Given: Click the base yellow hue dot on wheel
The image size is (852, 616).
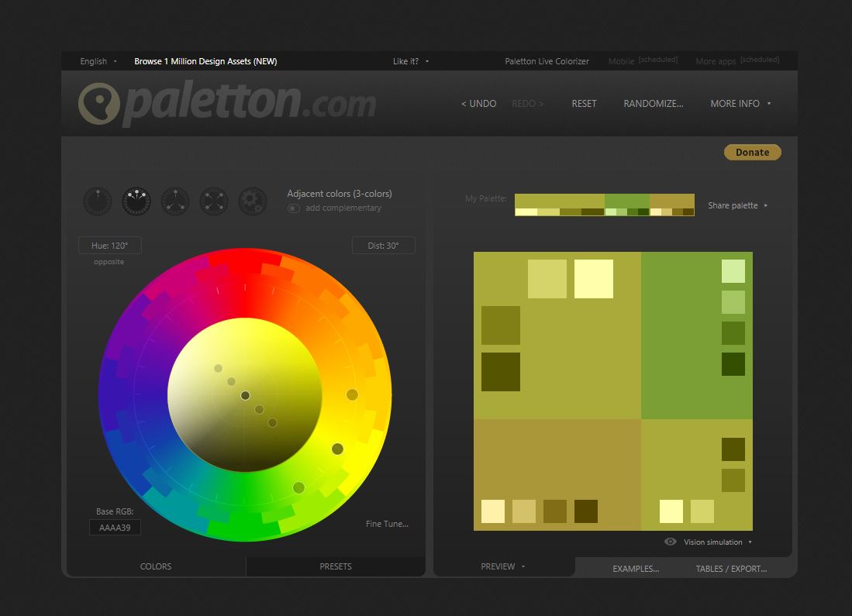Looking at the screenshot, I should [x=337, y=449].
